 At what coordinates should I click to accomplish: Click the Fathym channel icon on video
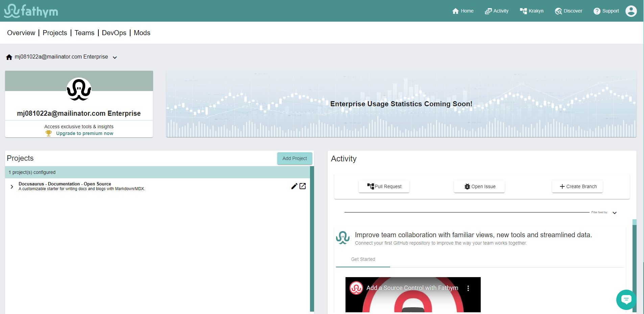(x=356, y=288)
